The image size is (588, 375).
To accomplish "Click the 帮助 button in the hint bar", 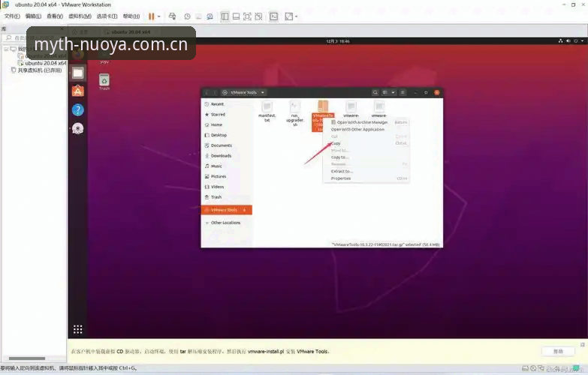I will [558, 351].
